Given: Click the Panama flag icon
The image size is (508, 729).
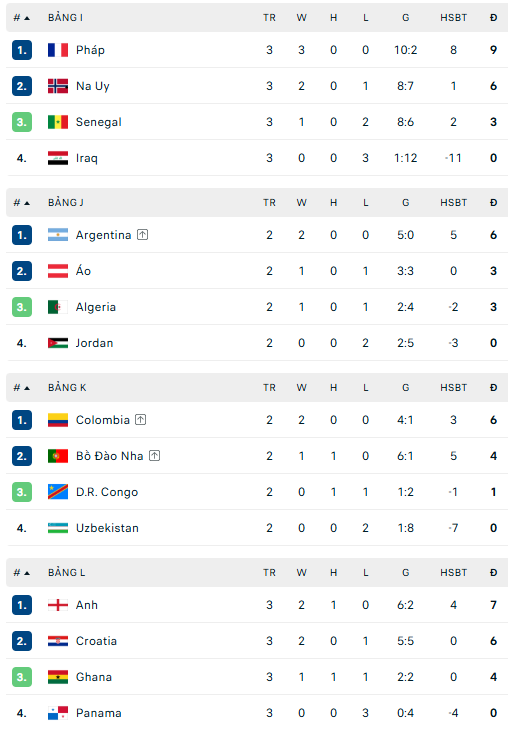Looking at the screenshot, I should [58, 713].
